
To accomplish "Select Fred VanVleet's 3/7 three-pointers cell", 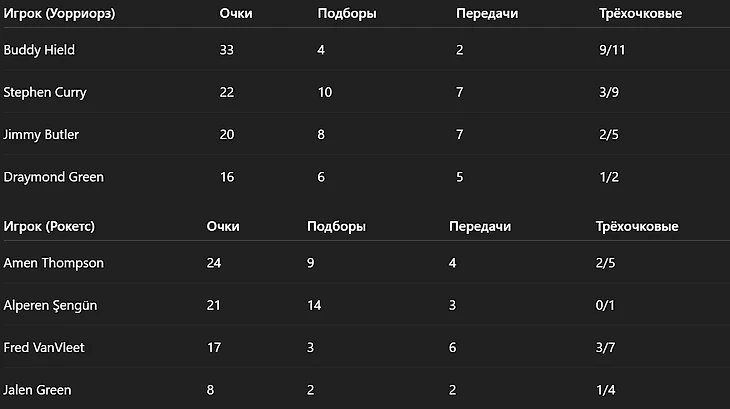I will (x=604, y=348).
